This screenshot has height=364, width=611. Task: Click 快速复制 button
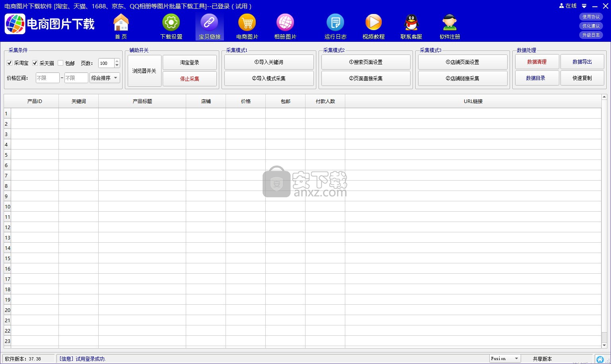click(582, 78)
